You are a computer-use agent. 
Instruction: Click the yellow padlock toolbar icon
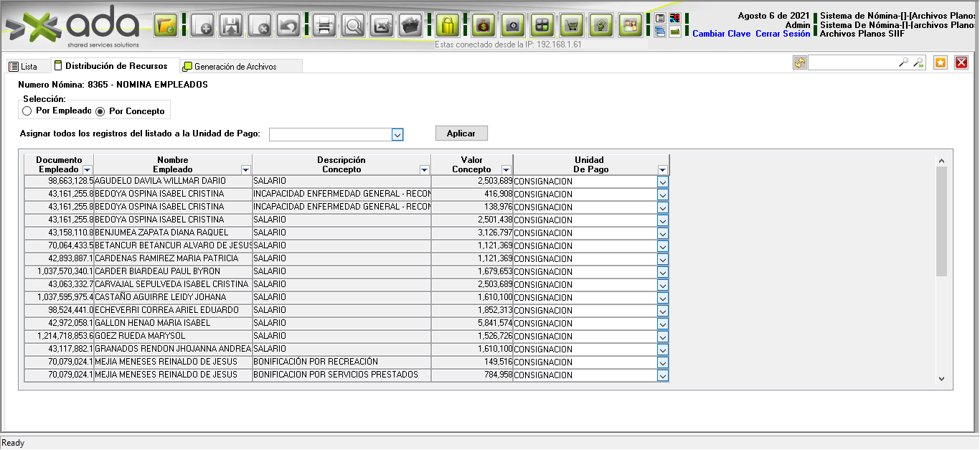point(448,26)
